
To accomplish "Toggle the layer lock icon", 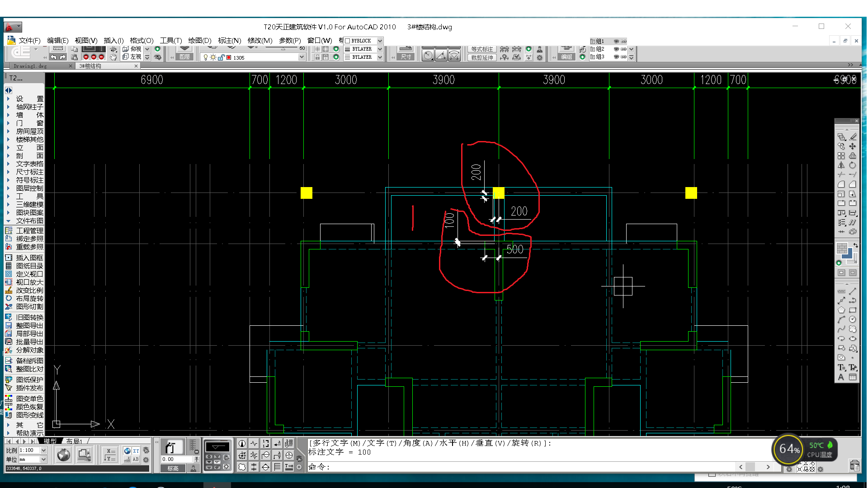I will click(221, 57).
